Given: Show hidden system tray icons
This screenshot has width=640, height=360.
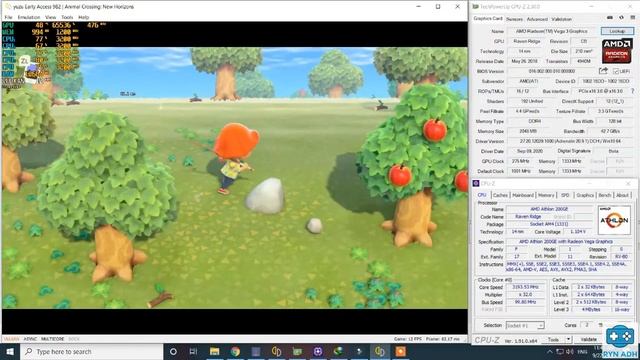Looking at the screenshot, I should [x=550, y=352].
